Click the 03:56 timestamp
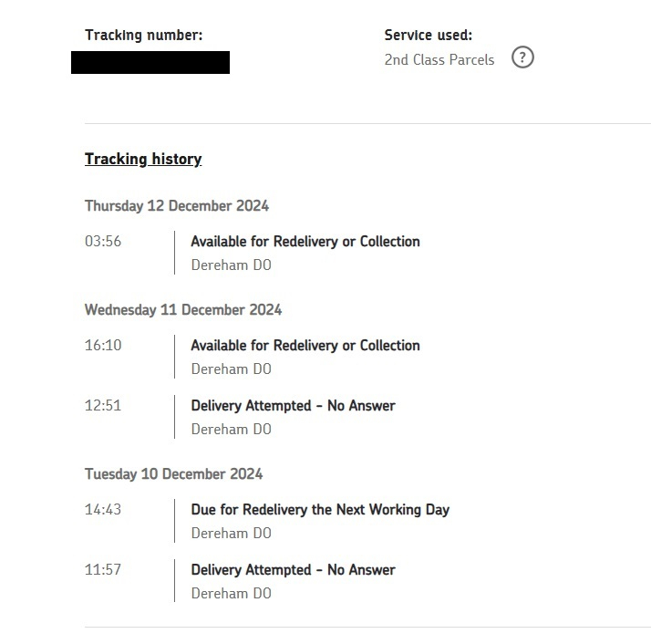Screen dimensions: 651x644 click(103, 241)
